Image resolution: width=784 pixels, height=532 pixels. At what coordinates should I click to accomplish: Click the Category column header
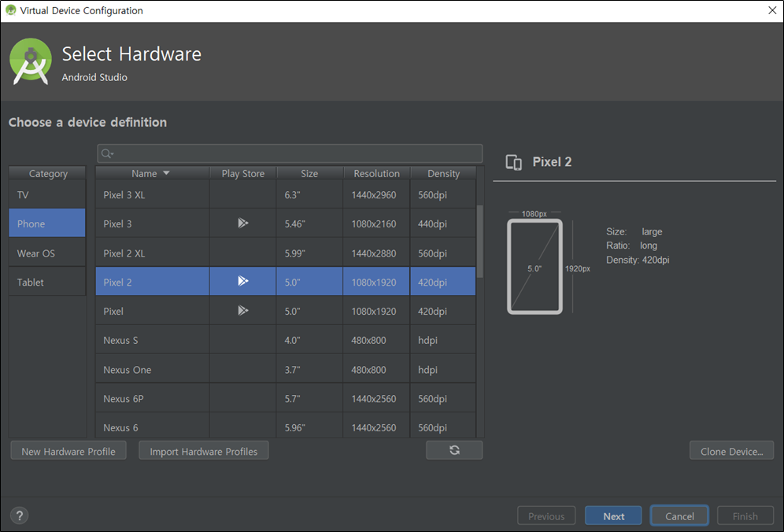(x=47, y=173)
